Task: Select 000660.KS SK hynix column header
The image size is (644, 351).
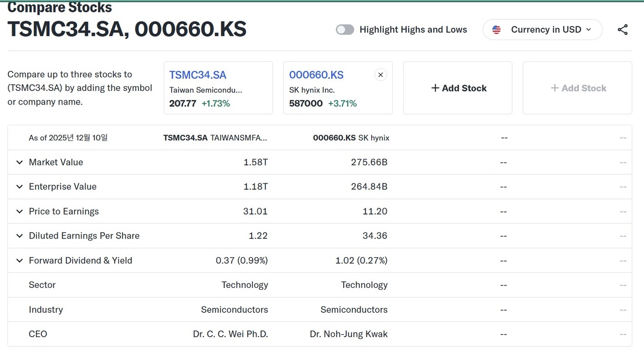Action: pyautogui.click(x=351, y=138)
